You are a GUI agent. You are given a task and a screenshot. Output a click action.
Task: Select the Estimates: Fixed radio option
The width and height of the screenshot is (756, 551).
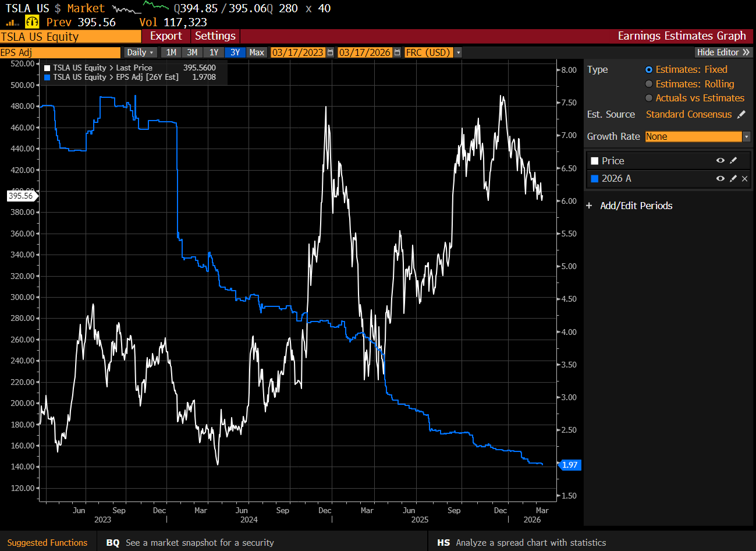tap(649, 69)
